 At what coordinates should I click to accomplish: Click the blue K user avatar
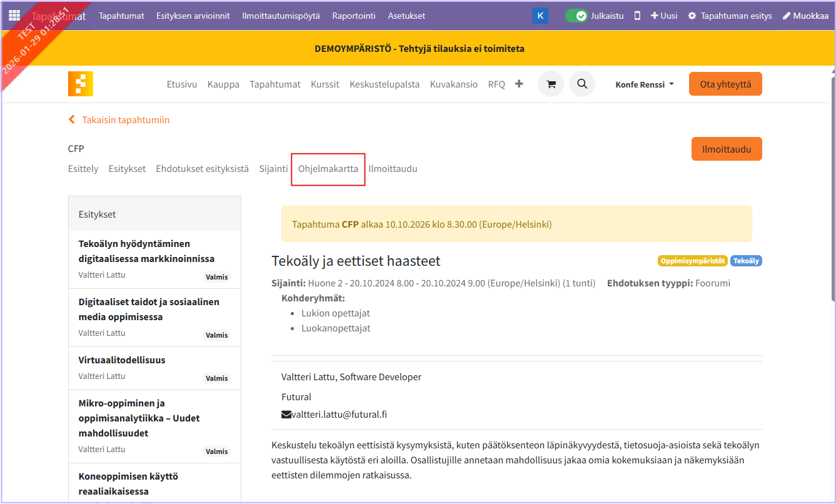pos(540,16)
